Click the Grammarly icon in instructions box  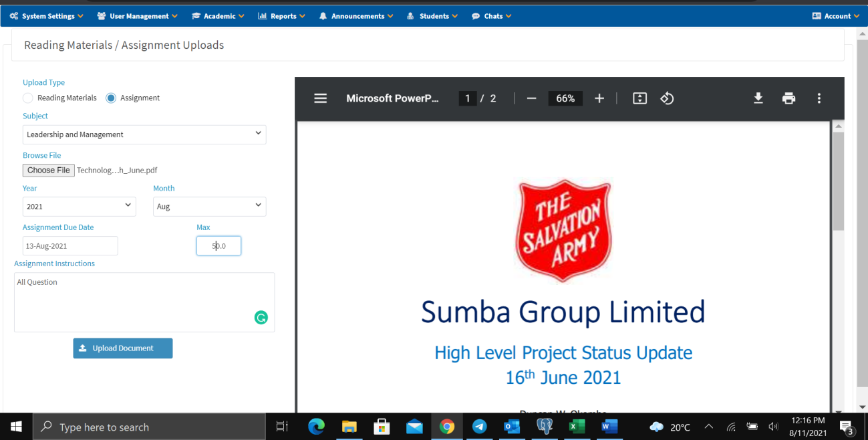click(x=261, y=318)
